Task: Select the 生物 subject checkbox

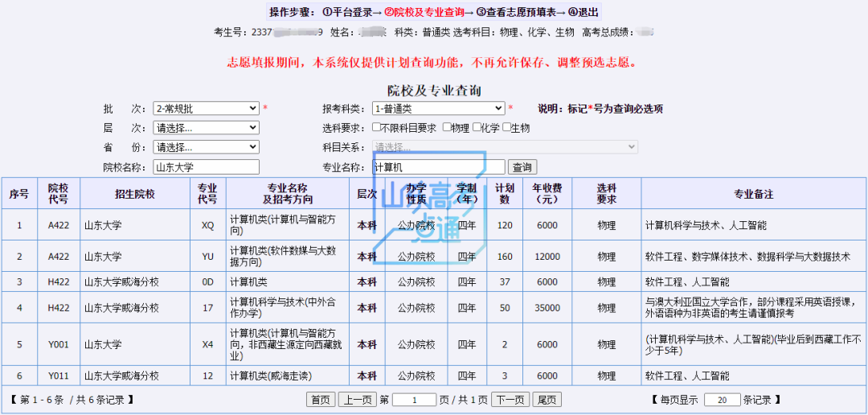Action: click(506, 128)
